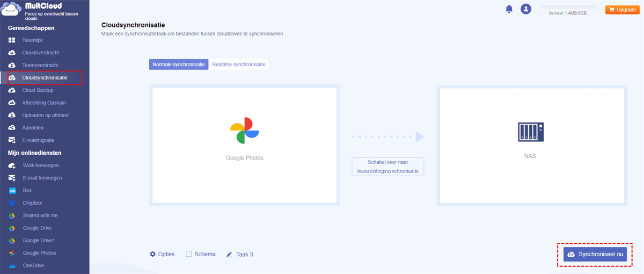The width and height of the screenshot is (644, 274).
Task: Click the Gereedschappen section heading
Action: click(31, 28)
